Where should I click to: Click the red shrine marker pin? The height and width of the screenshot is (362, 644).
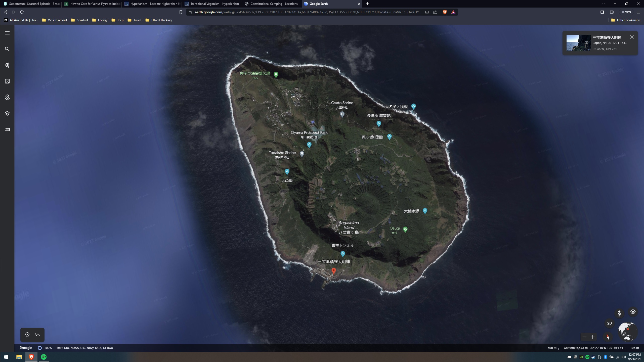point(334,271)
